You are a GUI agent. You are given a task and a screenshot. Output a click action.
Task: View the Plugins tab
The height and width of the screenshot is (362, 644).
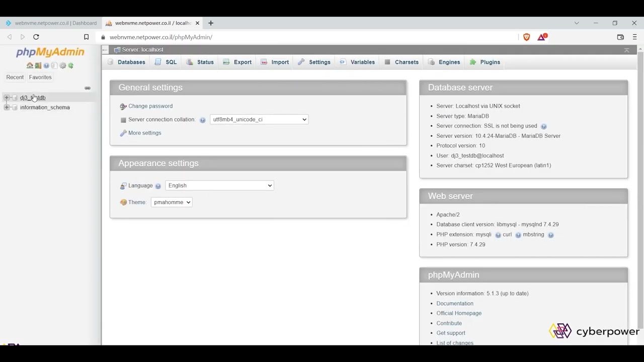pos(485,62)
